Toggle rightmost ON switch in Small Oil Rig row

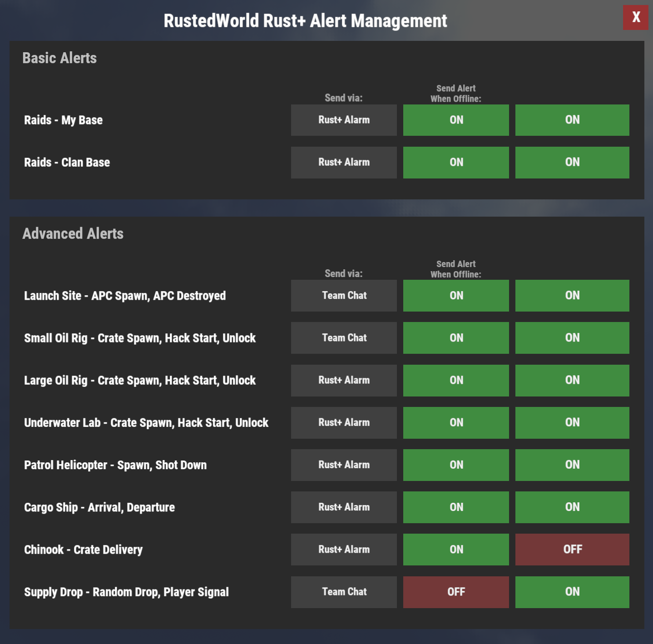[572, 338]
